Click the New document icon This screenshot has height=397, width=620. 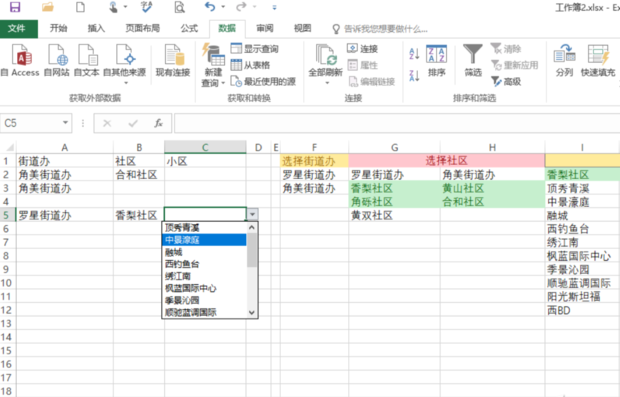(80, 7)
